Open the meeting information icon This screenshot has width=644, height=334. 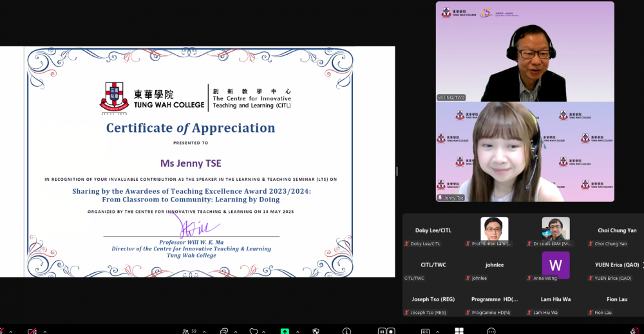click(x=346, y=331)
